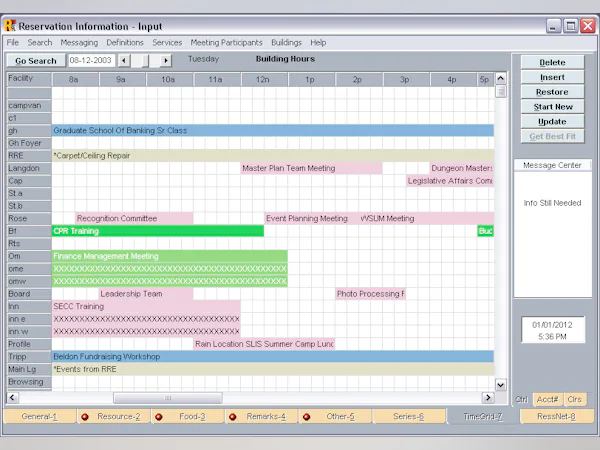
Task: Open the Buildings menu
Action: pos(286,42)
